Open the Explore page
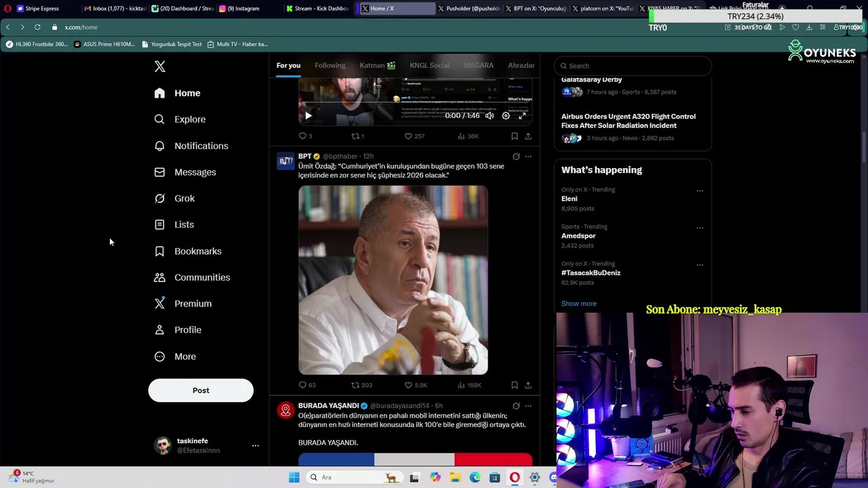 tap(180, 119)
